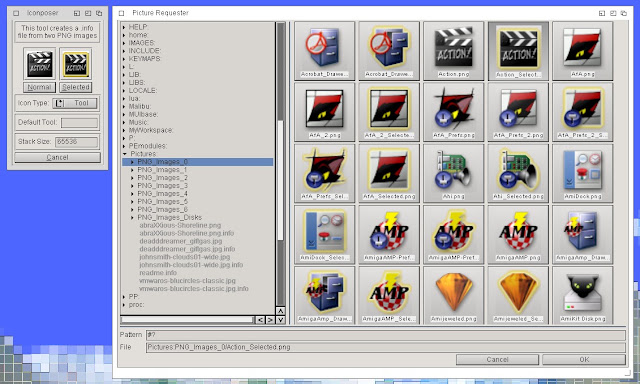Viewport: 640px width, 384px height.
Task: Cancel the Iconposer window
Action: 58,157
